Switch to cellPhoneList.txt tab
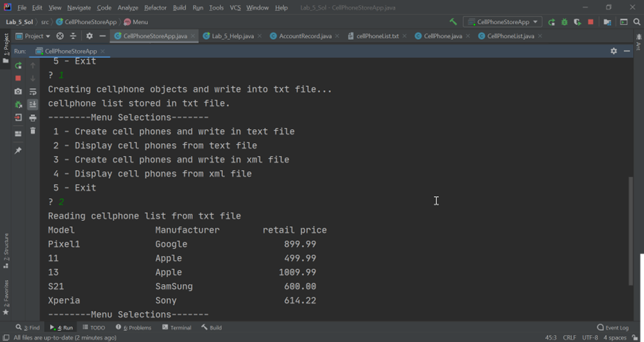Image resolution: width=644 pixels, height=342 pixels. [378, 36]
